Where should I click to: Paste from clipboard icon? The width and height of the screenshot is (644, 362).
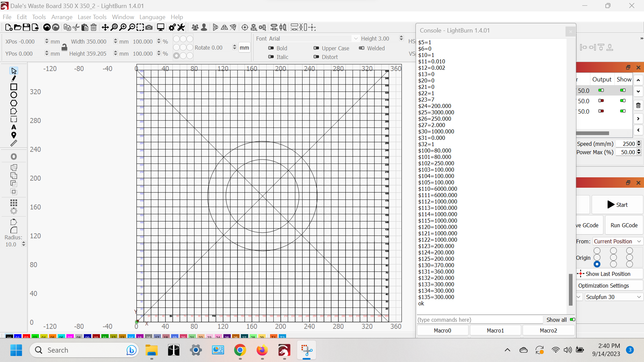pos(85,27)
